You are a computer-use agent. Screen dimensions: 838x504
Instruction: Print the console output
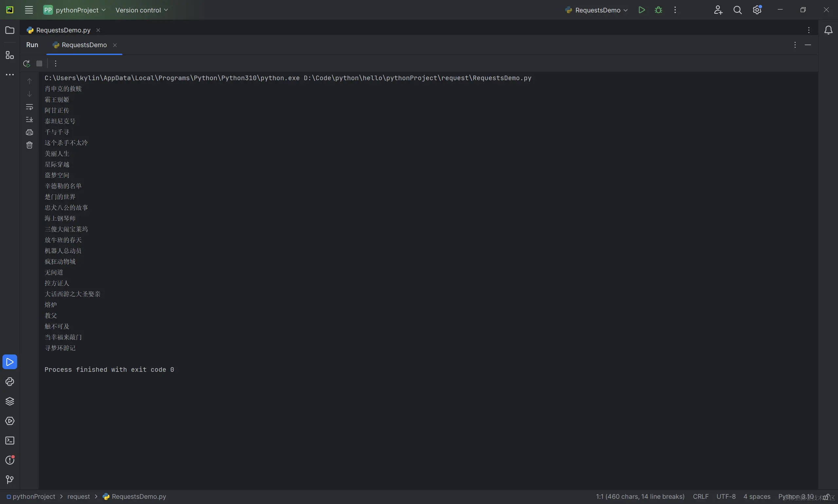tap(29, 133)
